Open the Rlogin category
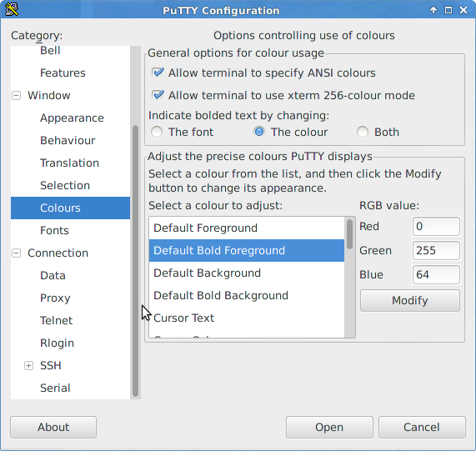Screen dimensions: 476x451 [x=57, y=343]
